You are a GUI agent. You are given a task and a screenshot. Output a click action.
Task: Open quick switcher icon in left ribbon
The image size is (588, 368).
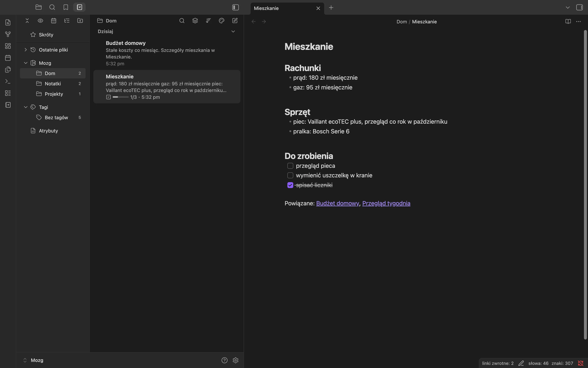[x=8, y=22]
